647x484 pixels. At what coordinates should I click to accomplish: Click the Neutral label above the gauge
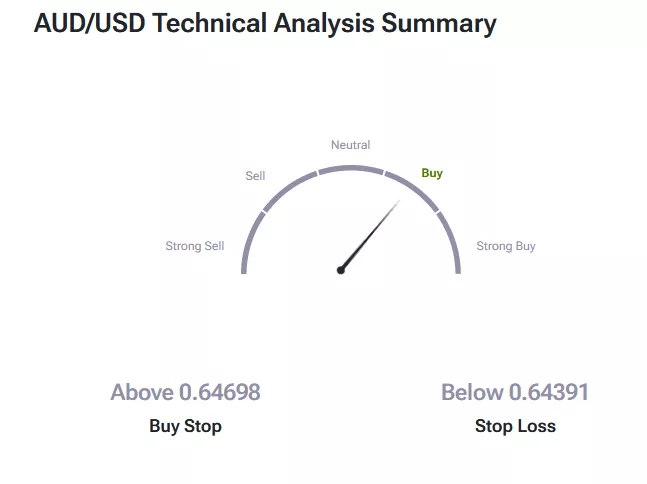point(351,145)
